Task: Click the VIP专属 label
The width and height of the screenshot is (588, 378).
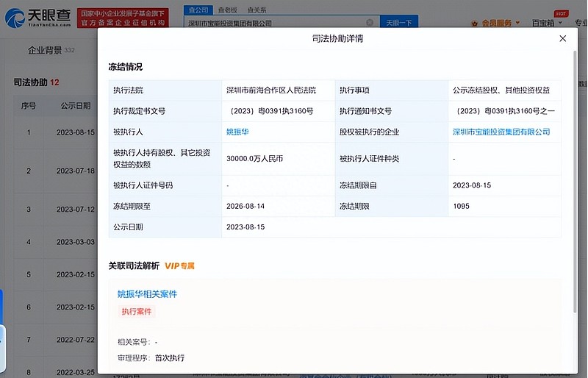Action: pyautogui.click(x=179, y=266)
